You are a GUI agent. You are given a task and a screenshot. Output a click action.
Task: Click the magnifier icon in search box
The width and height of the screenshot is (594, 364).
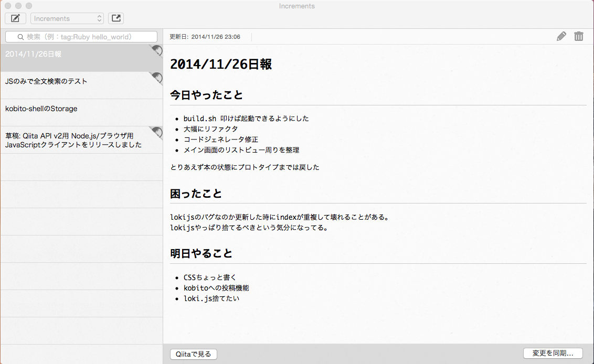[x=20, y=37]
